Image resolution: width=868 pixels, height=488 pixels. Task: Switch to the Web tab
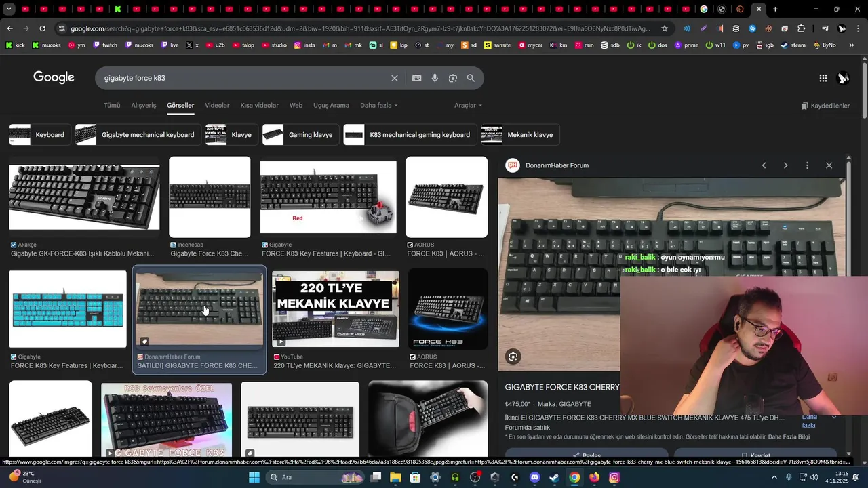pyautogui.click(x=296, y=106)
